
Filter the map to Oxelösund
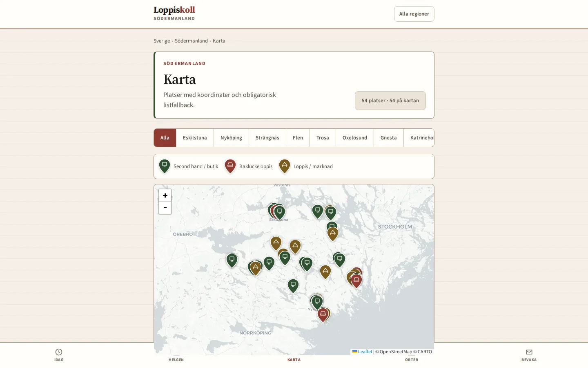pyautogui.click(x=355, y=138)
